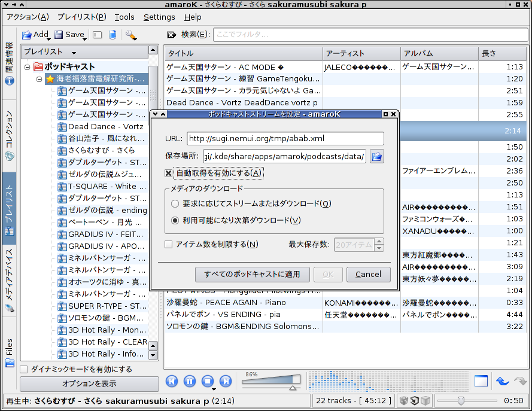532x411 pixels.
Task: Collapse the ポッドキャスト tree node
Action: click(27, 67)
